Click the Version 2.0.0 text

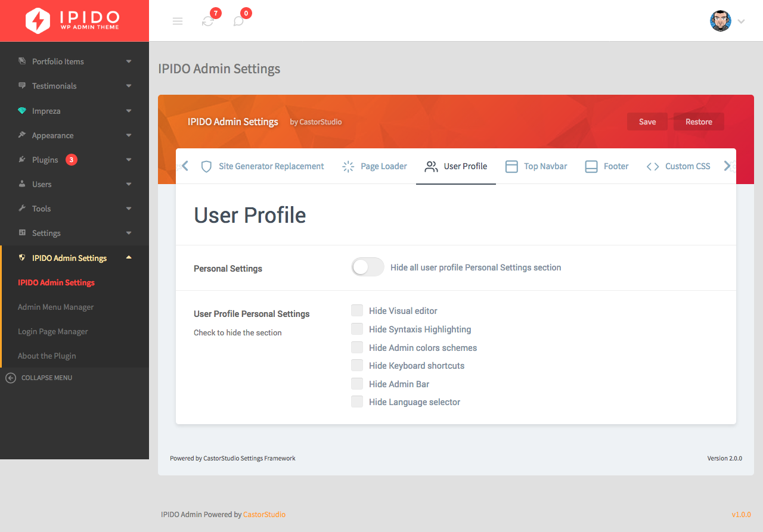pyautogui.click(x=725, y=458)
